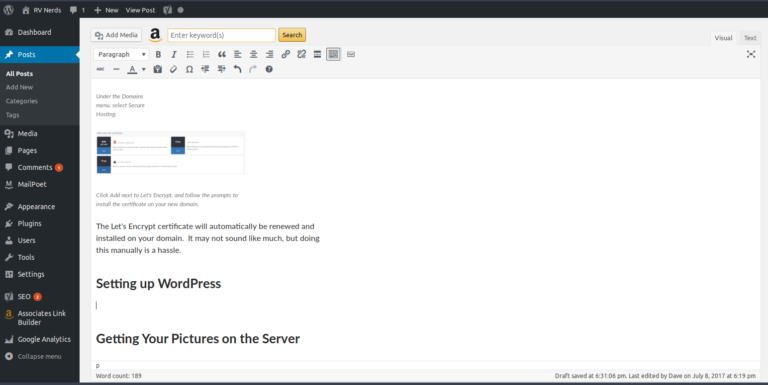Toggle the toolbar kitchen sink button

pyautogui.click(x=333, y=54)
